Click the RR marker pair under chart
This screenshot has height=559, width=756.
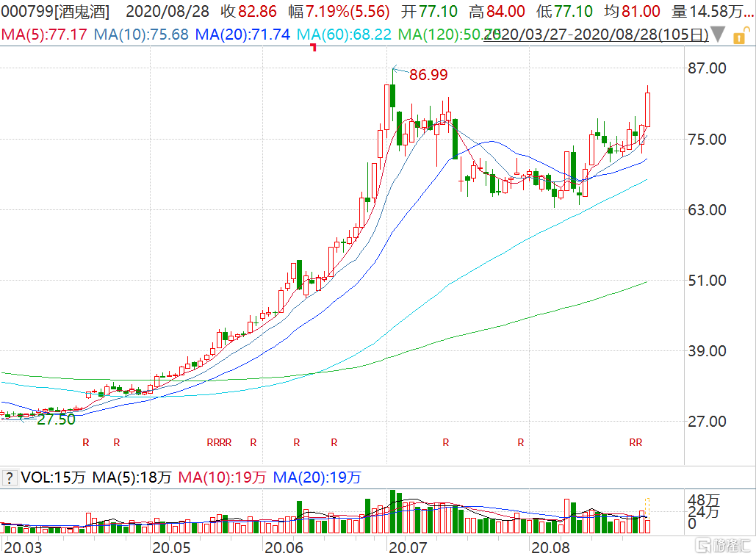(x=636, y=442)
